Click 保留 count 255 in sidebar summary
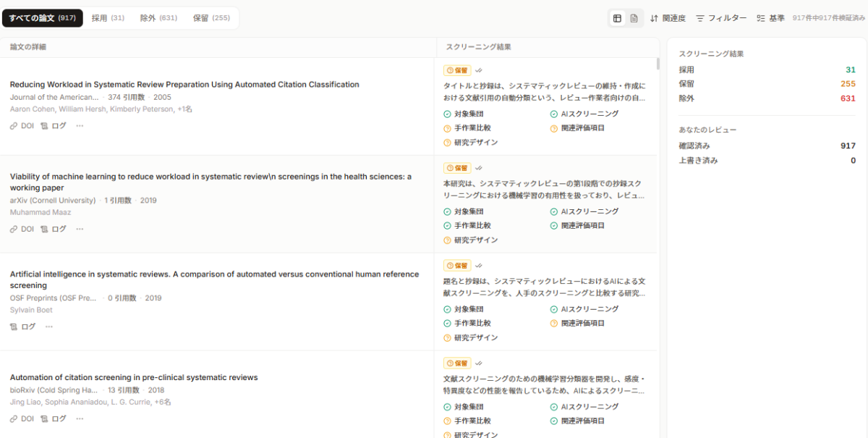Image resolution: width=868 pixels, height=438 pixels. coord(848,84)
